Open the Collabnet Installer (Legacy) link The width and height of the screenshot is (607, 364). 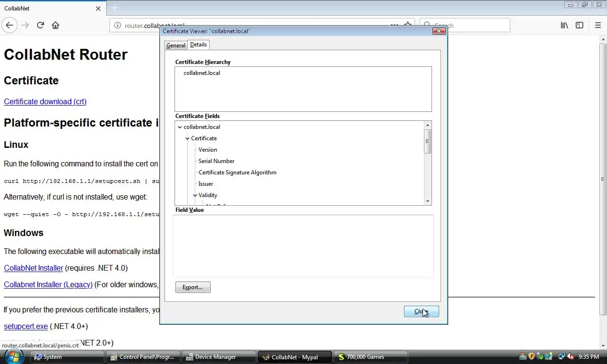coord(48,284)
